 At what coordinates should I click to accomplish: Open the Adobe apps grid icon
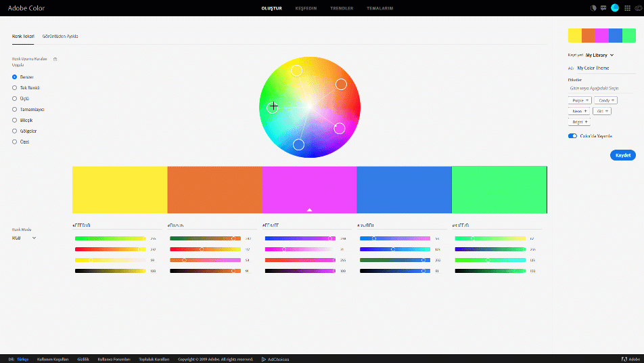pos(627,8)
